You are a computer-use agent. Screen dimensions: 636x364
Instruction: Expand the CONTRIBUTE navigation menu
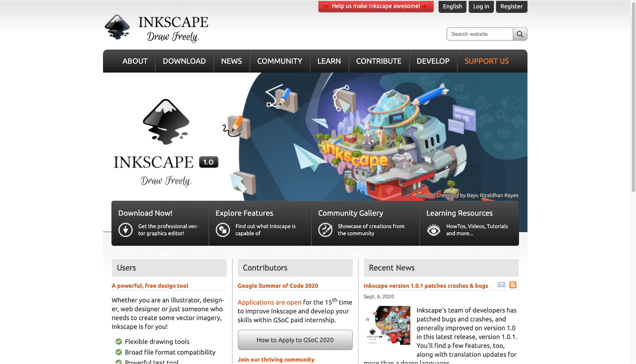(x=379, y=61)
